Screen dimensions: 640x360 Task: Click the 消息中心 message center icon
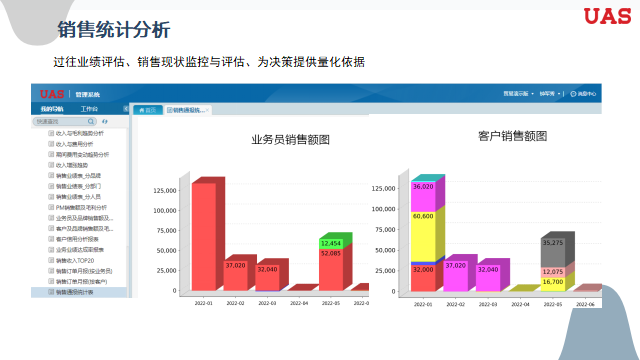coord(573,94)
